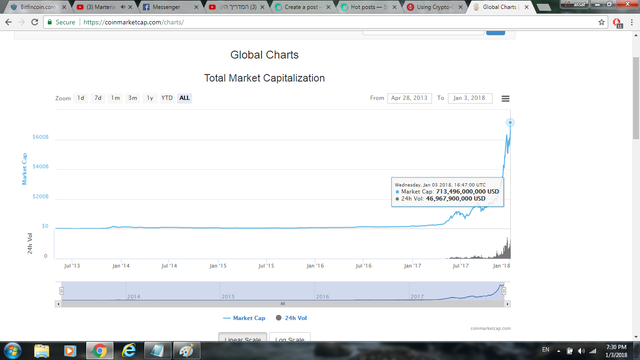Switch to the Using Crypto tab

point(435,7)
